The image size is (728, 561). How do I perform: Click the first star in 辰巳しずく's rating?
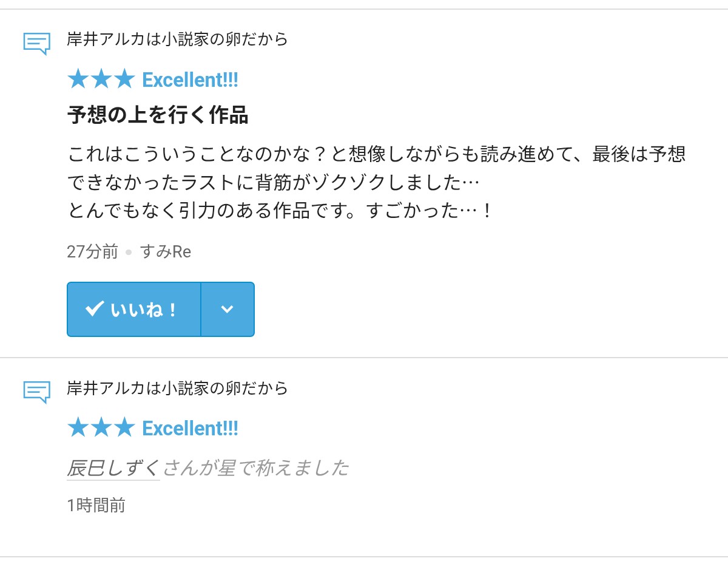(x=78, y=428)
